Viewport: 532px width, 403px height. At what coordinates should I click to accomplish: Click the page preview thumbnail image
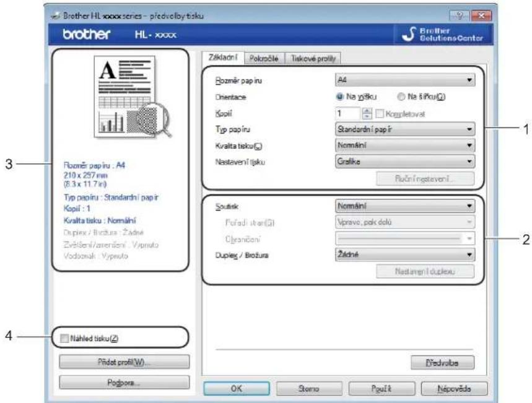coord(133,97)
